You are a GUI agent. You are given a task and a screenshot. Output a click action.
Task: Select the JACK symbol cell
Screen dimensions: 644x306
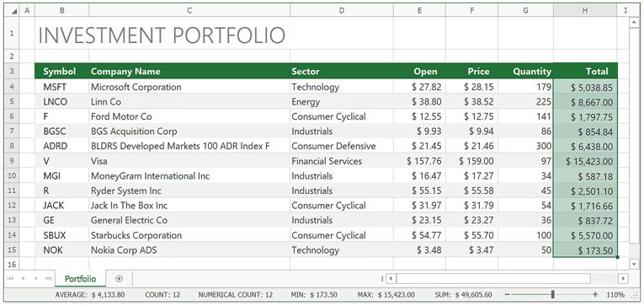(62, 205)
